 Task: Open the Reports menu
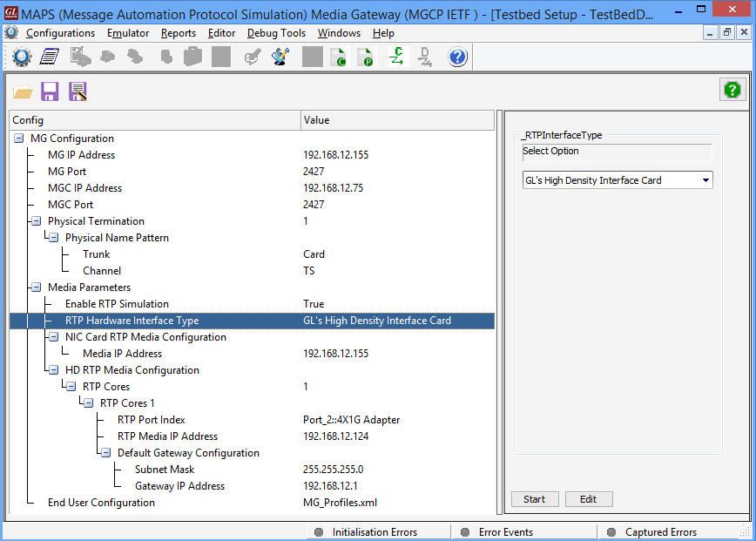pyautogui.click(x=179, y=33)
